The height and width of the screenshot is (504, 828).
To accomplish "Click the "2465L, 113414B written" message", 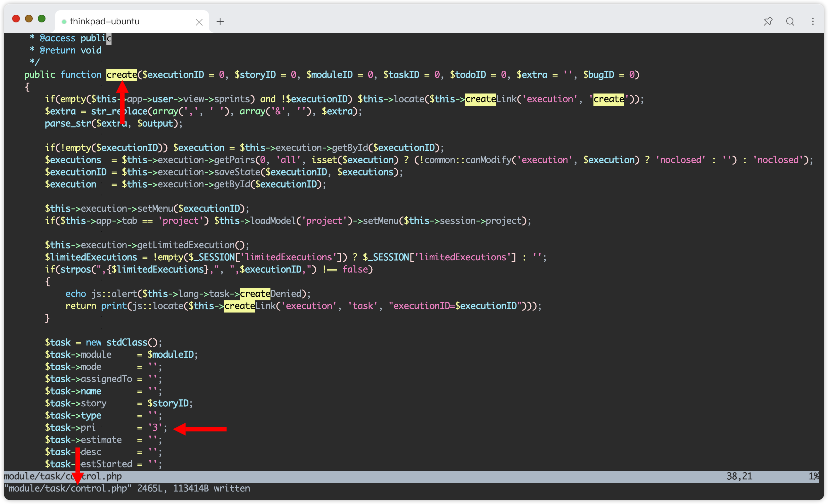I will 193,488.
